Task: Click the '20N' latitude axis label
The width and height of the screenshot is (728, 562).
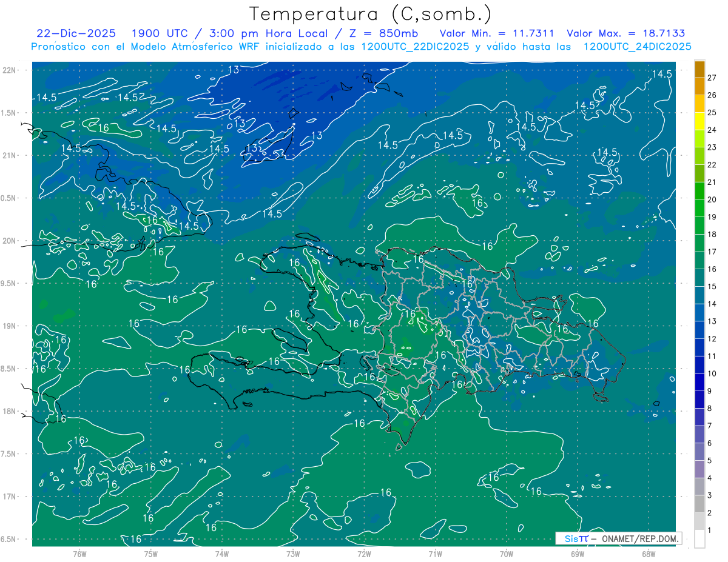Action: [x=10, y=241]
